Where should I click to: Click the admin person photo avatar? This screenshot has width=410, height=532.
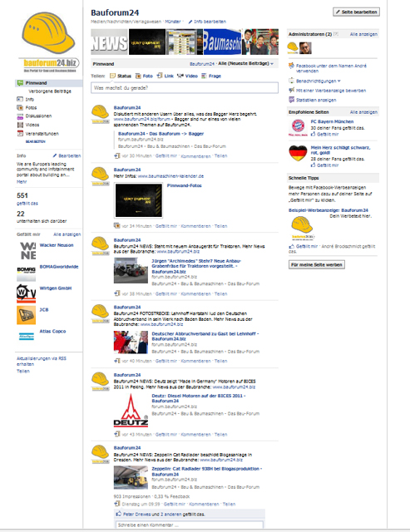point(305,48)
